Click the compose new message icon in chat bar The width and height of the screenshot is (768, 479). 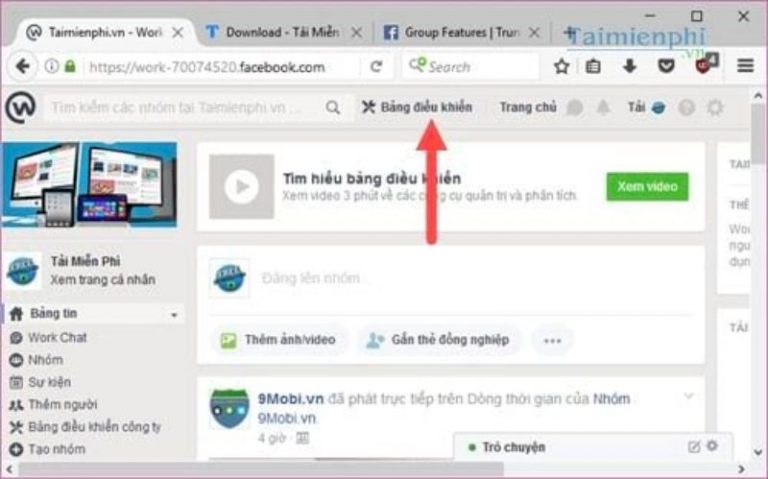click(x=694, y=446)
